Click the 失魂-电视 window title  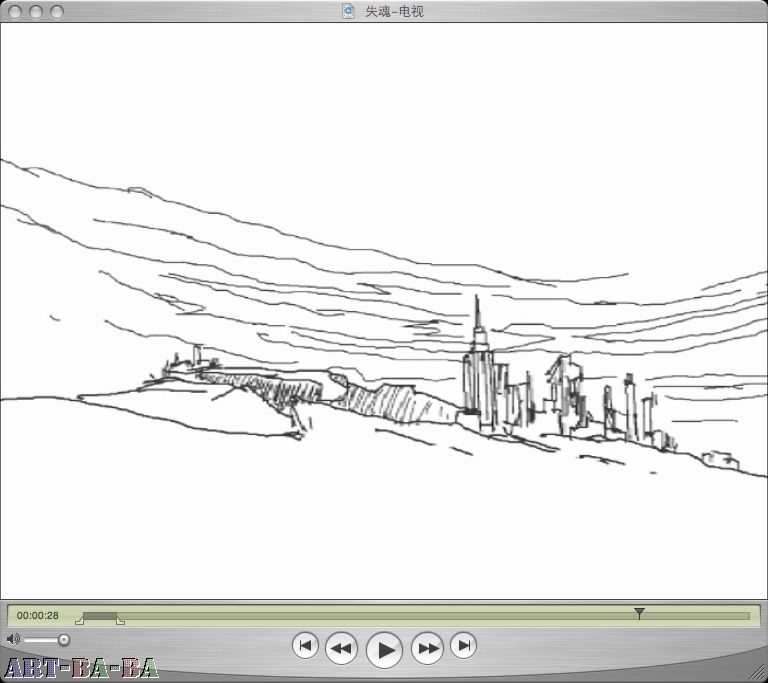pos(394,11)
